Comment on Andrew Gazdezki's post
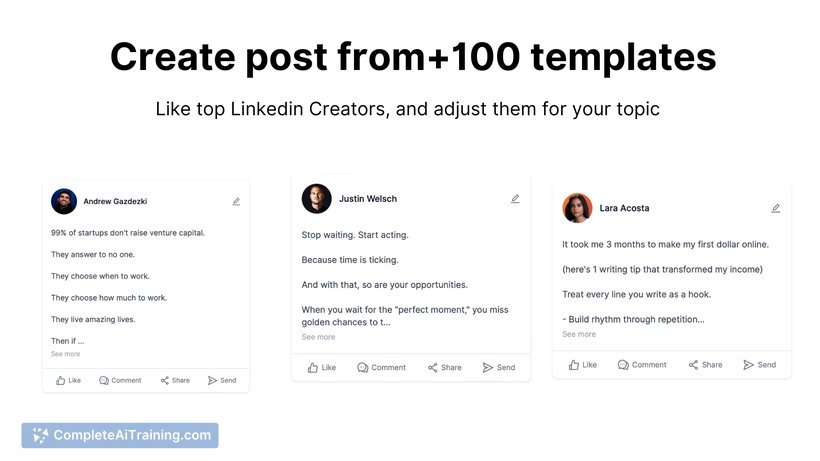The image size is (820, 461). pyautogui.click(x=120, y=381)
